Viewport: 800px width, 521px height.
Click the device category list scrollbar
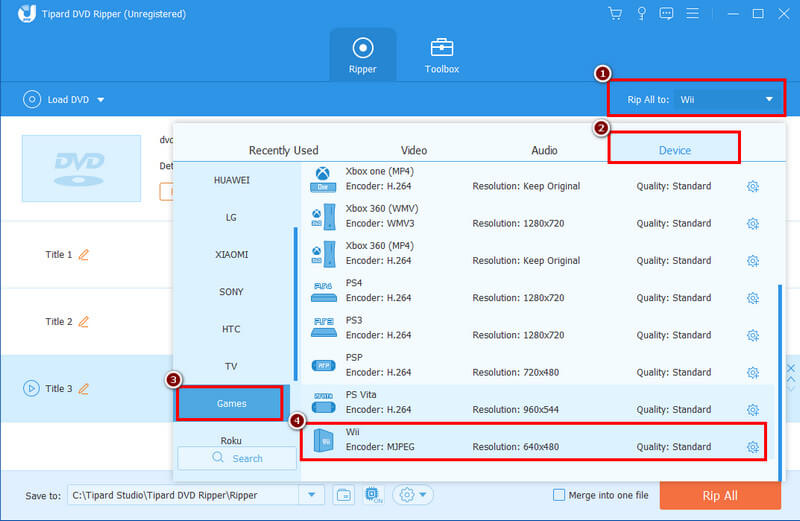[x=295, y=304]
